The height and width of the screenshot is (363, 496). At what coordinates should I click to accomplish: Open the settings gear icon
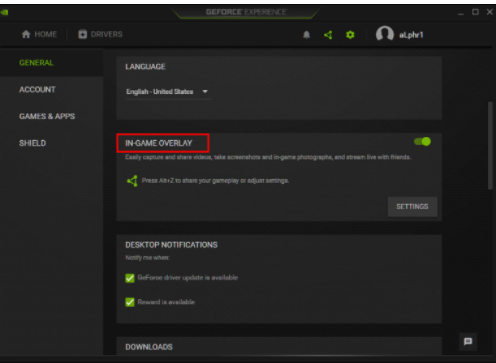click(x=350, y=35)
